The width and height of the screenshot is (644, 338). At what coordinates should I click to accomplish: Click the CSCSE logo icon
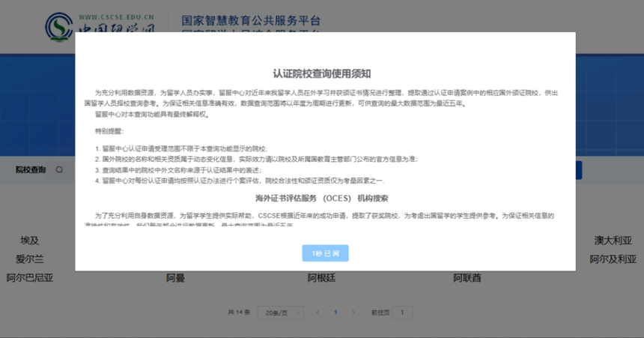coord(59,27)
